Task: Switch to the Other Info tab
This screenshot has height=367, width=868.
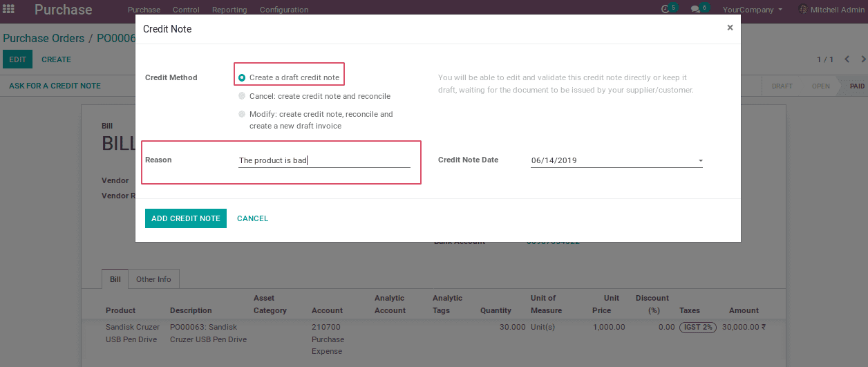Action: pyautogui.click(x=153, y=279)
